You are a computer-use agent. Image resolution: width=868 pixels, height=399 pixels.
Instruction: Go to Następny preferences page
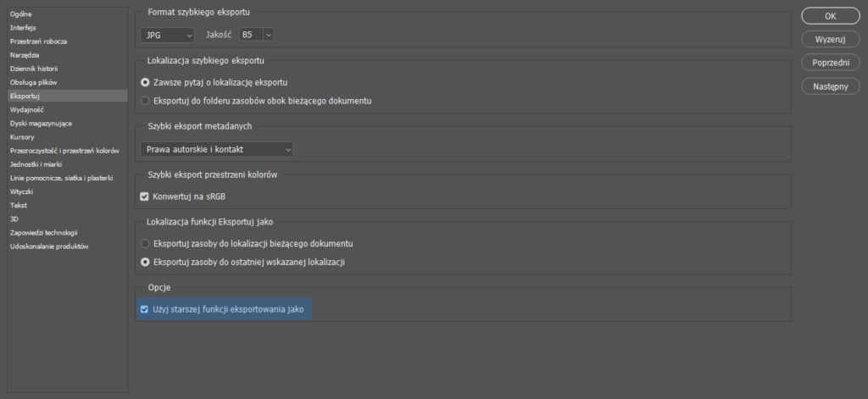pyautogui.click(x=831, y=86)
